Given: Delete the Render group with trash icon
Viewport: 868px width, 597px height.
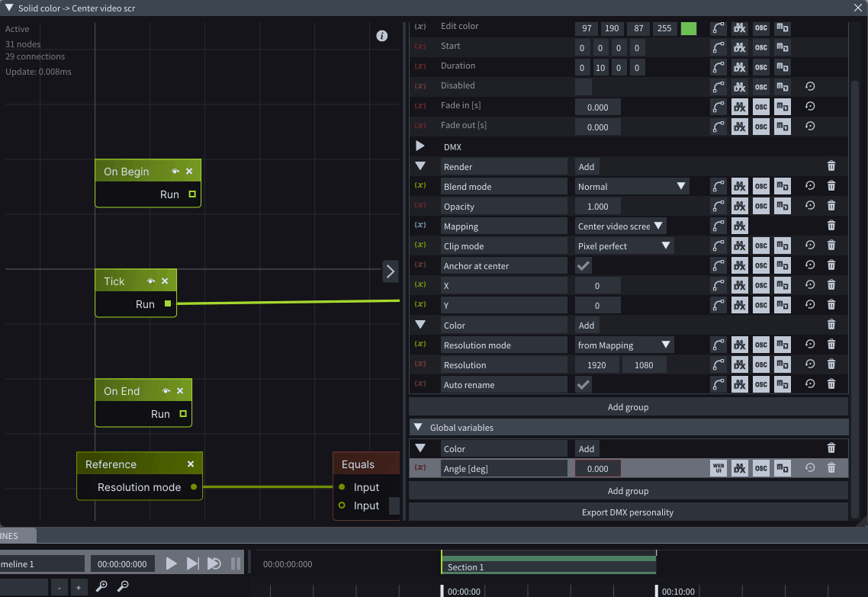Looking at the screenshot, I should 831,166.
